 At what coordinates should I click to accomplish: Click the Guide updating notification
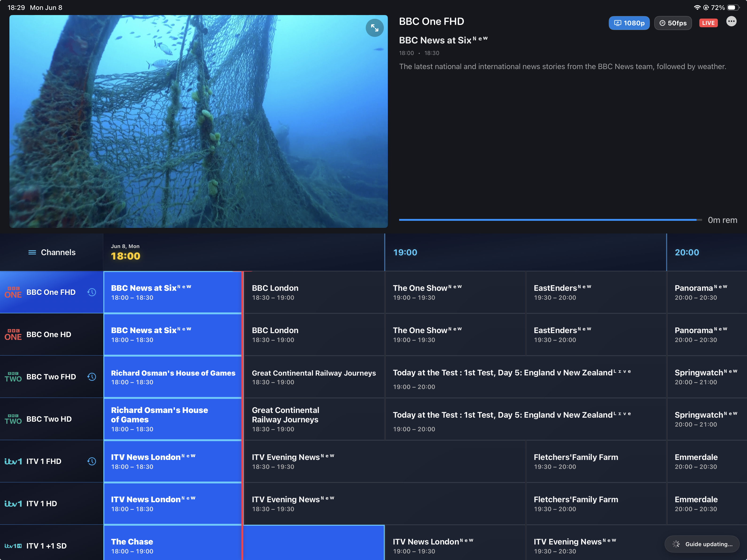click(x=702, y=544)
